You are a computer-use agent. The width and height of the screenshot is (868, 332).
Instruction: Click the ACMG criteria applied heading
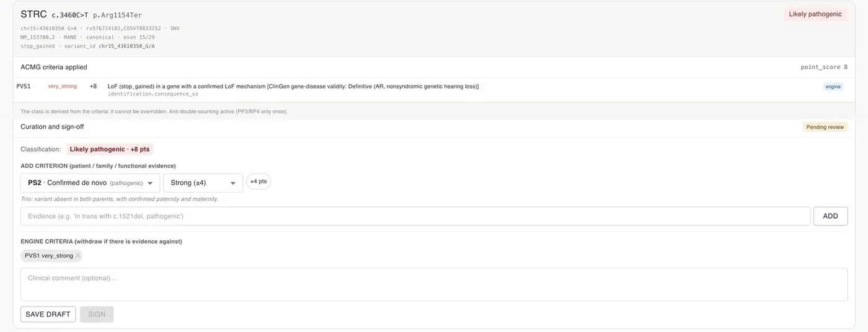click(54, 67)
